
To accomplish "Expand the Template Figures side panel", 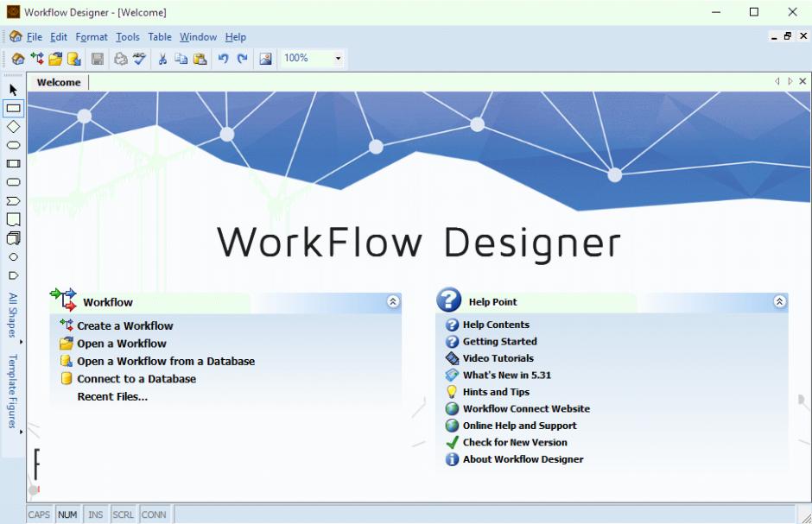I will 13,391.
